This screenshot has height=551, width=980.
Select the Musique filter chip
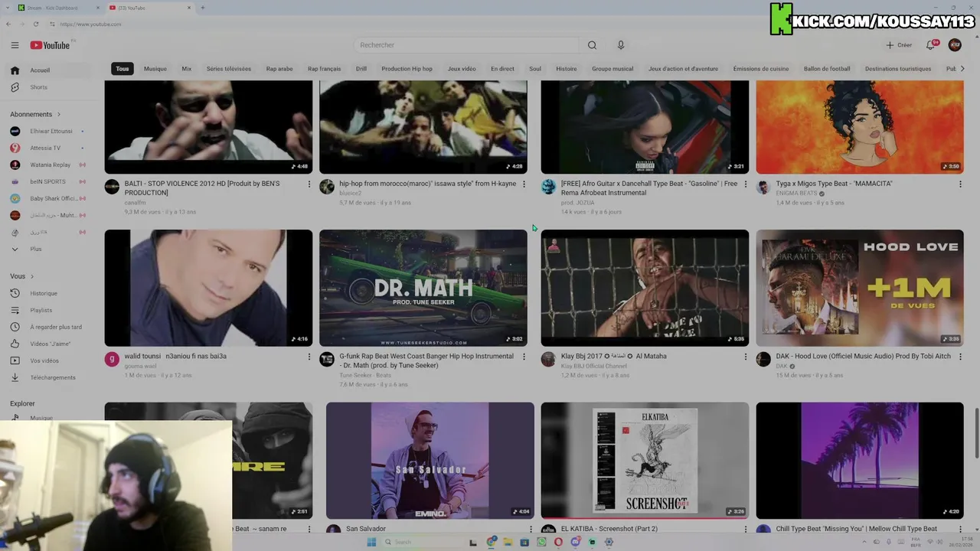click(155, 69)
